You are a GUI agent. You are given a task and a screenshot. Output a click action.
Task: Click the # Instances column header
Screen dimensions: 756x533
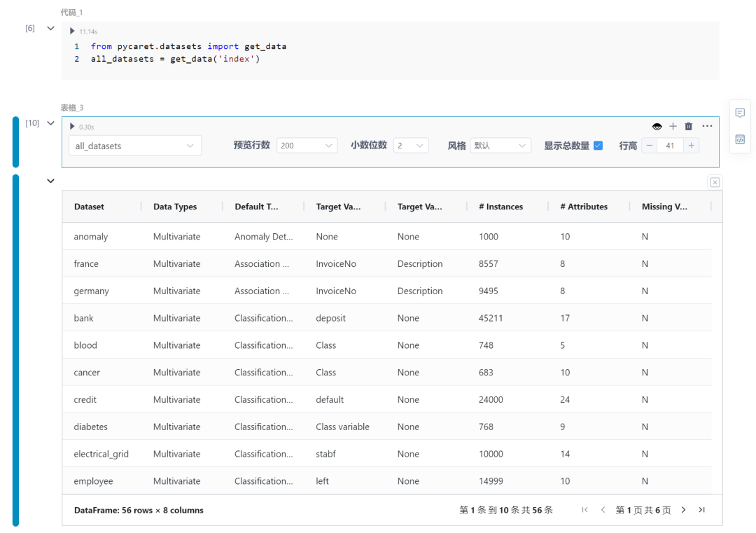coord(500,207)
